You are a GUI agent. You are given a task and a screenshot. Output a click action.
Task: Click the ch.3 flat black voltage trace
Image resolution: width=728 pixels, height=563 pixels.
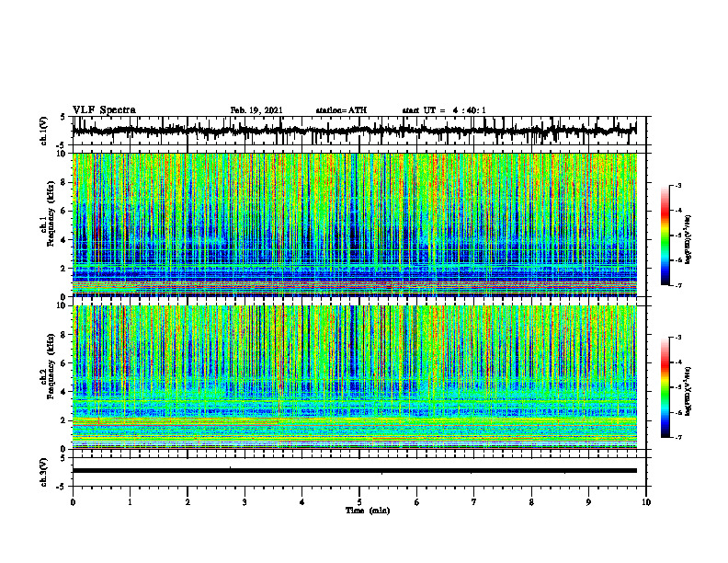(x=354, y=471)
